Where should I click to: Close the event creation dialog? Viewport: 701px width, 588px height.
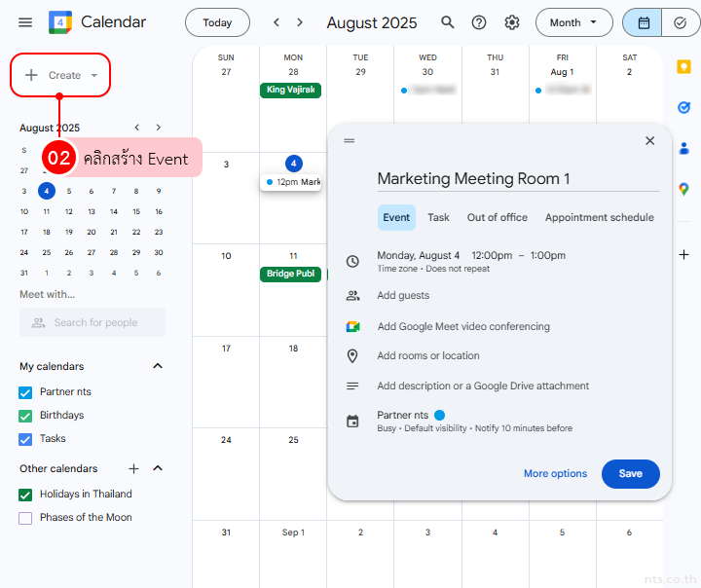(x=649, y=141)
